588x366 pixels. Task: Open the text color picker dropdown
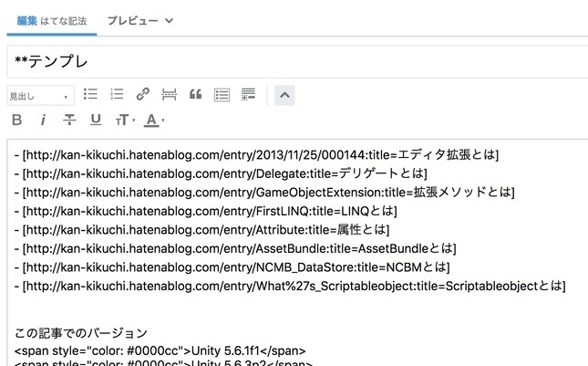[x=154, y=120]
